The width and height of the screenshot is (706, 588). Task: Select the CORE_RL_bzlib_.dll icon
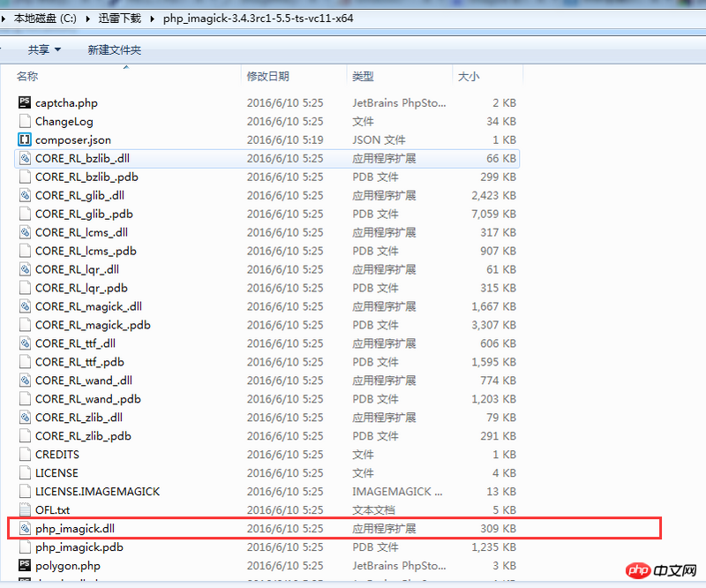pos(25,158)
